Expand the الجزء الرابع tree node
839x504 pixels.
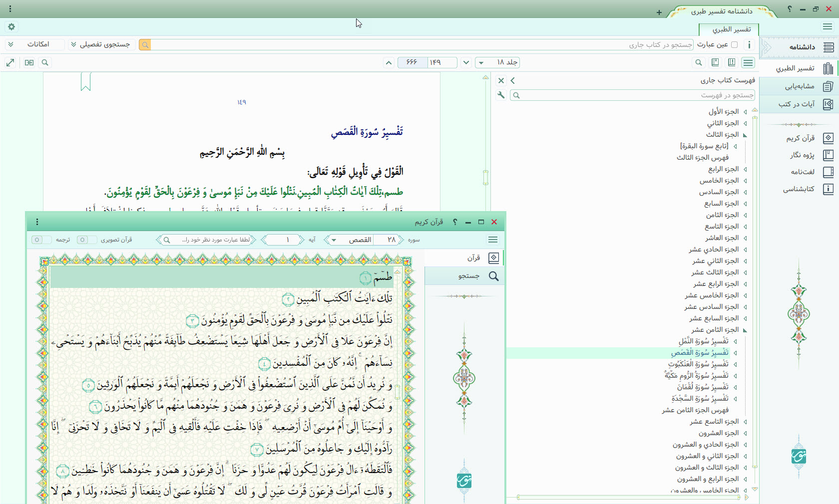[745, 169]
